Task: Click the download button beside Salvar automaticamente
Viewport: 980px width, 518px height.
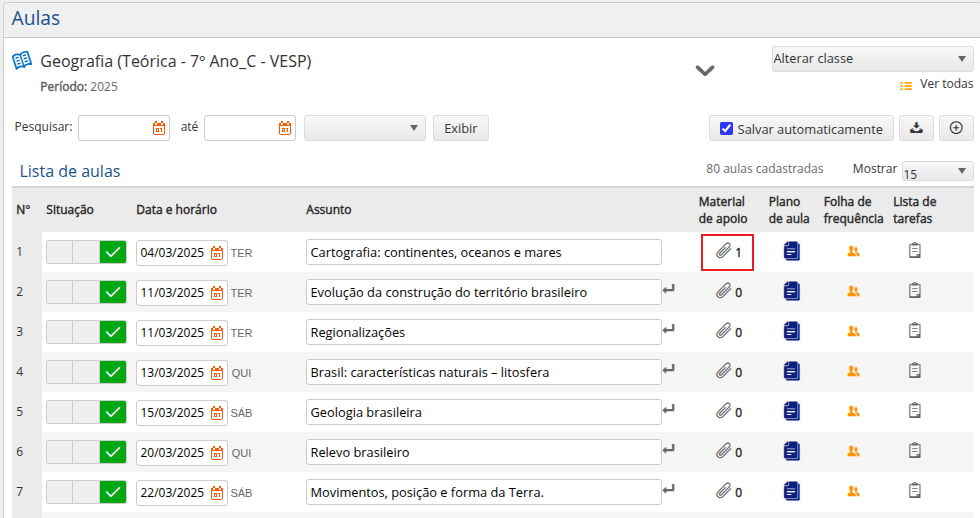Action: pos(916,128)
